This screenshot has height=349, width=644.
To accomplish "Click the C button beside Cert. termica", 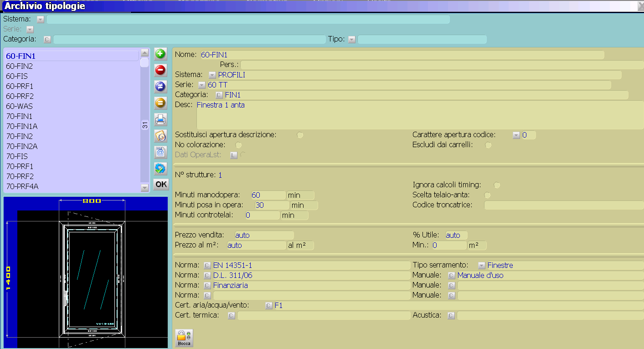I will pos(231,316).
